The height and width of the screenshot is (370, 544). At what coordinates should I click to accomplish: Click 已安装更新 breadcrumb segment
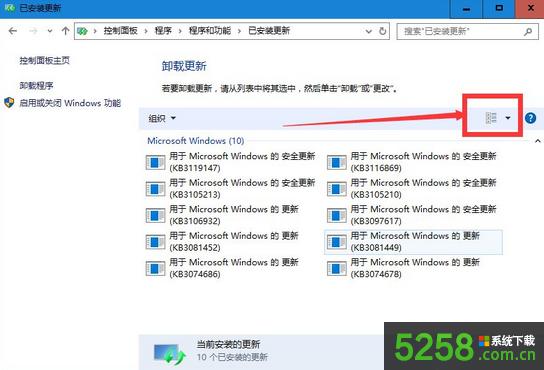(x=269, y=31)
